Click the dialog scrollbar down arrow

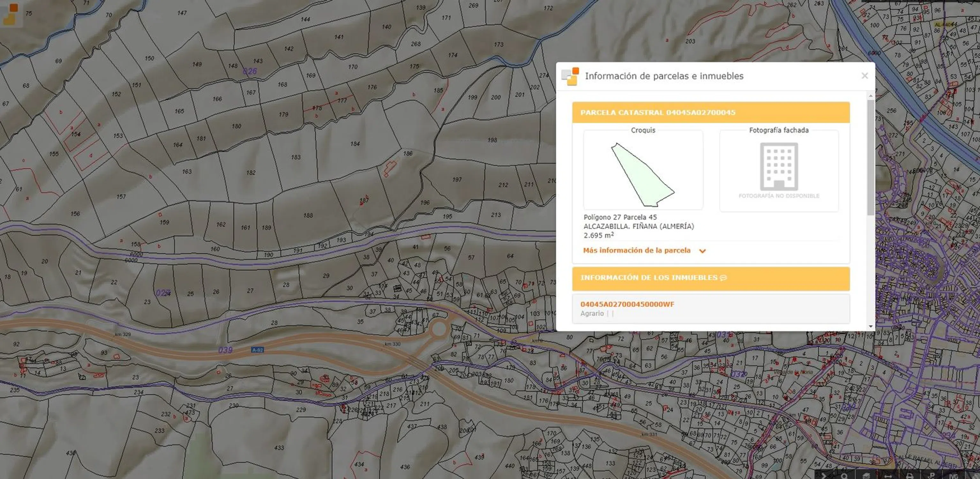pos(871,326)
